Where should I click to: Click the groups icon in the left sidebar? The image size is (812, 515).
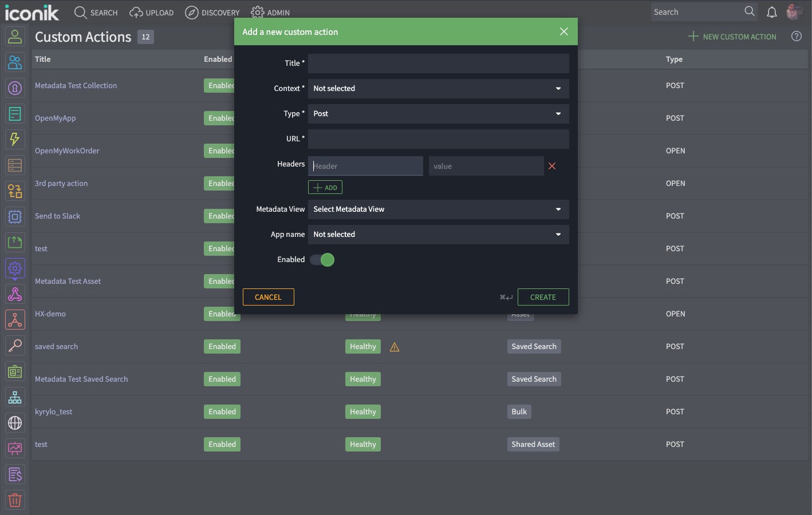tap(15, 62)
